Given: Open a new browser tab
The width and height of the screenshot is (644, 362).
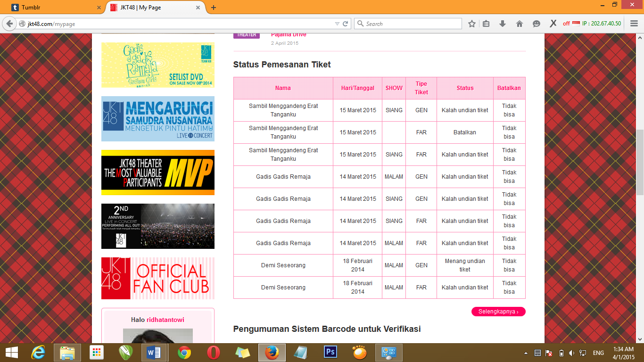Looking at the screenshot, I should (x=214, y=8).
